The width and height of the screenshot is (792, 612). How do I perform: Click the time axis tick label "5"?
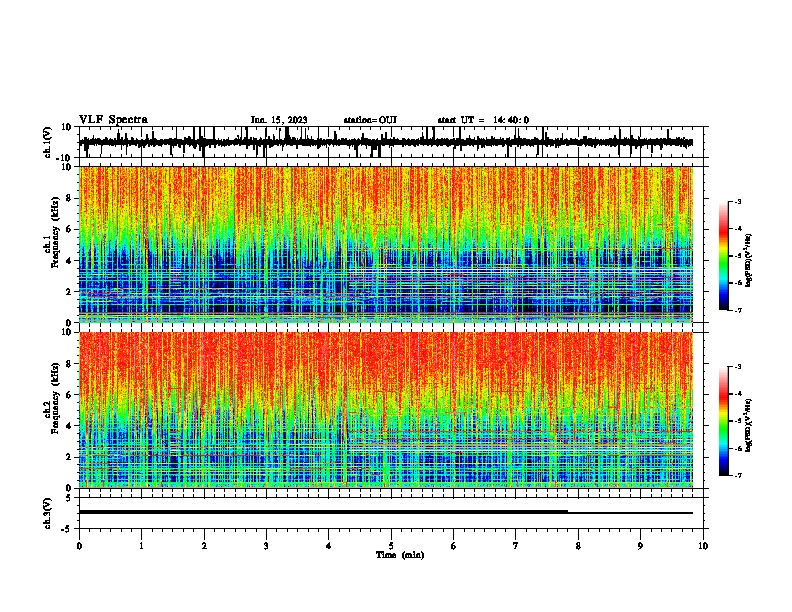tap(391, 546)
